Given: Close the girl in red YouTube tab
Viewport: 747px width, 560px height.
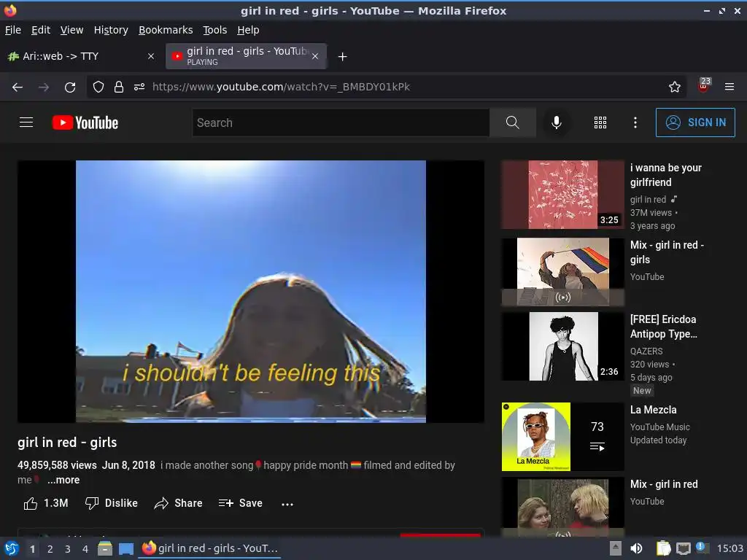Looking at the screenshot, I should (315, 56).
